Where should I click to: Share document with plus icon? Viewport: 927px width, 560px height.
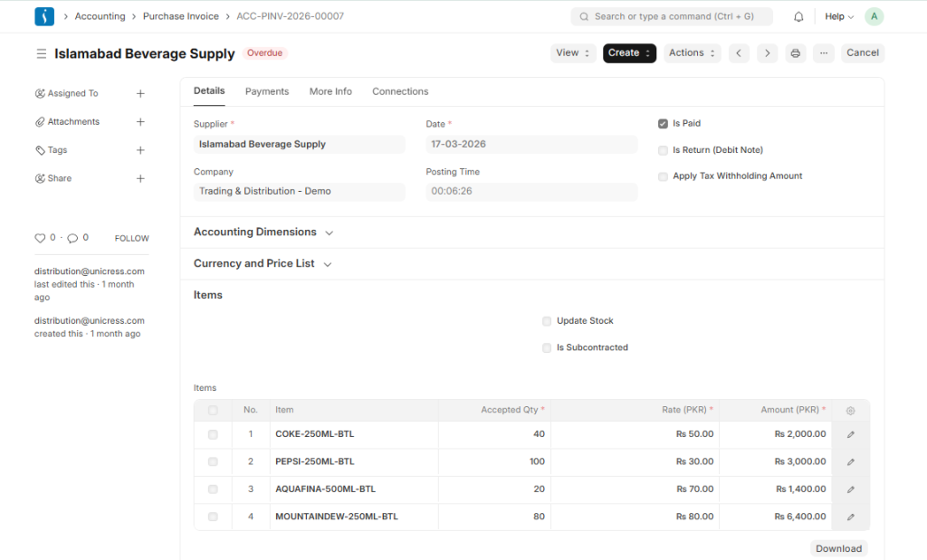pos(140,178)
